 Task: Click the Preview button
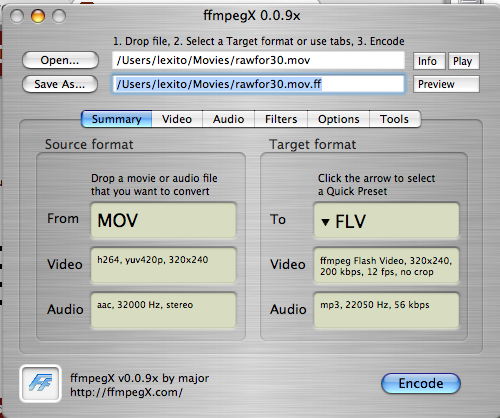446,84
